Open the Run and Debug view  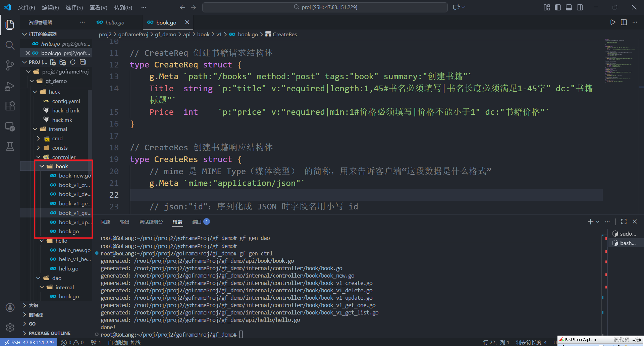pos(10,86)
